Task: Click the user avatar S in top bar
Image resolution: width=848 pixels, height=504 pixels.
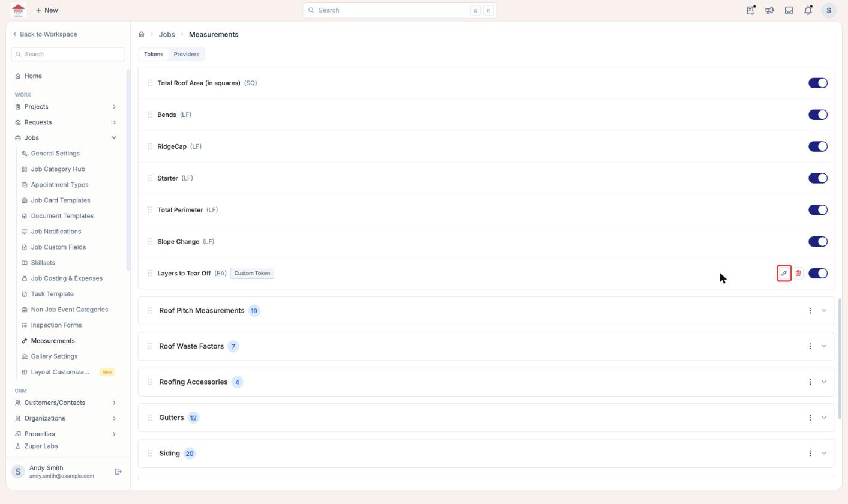Action: [x=829, y=10]
